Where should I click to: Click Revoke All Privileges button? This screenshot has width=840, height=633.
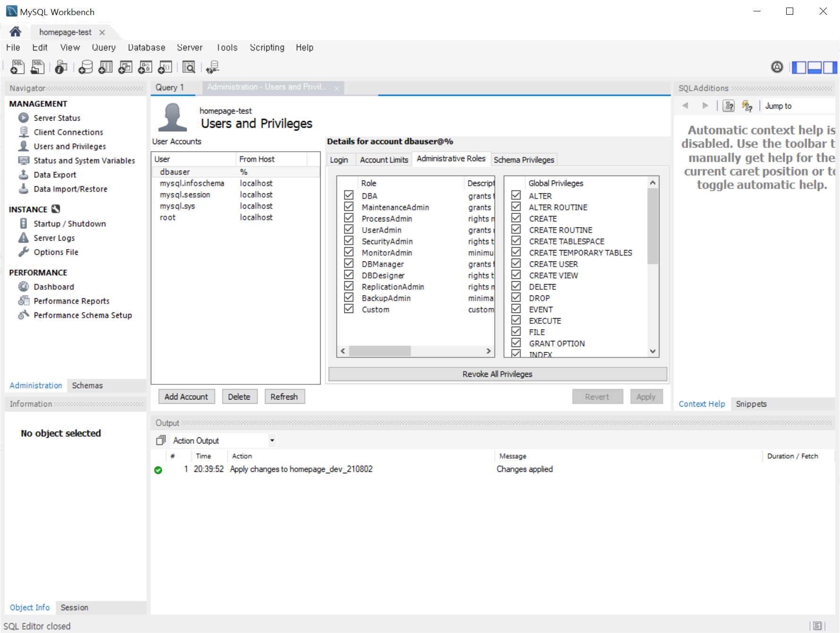[497, 374]
